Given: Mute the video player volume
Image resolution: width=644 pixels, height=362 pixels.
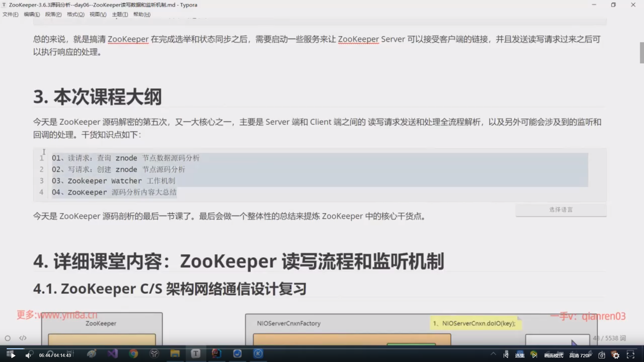Looking at the screenshot, I should coord(28,356).
